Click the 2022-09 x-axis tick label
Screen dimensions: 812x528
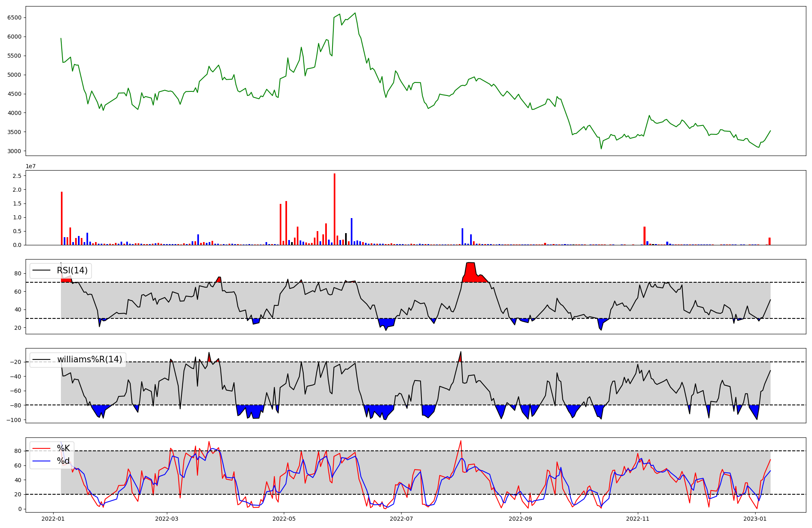click(520, 519)
